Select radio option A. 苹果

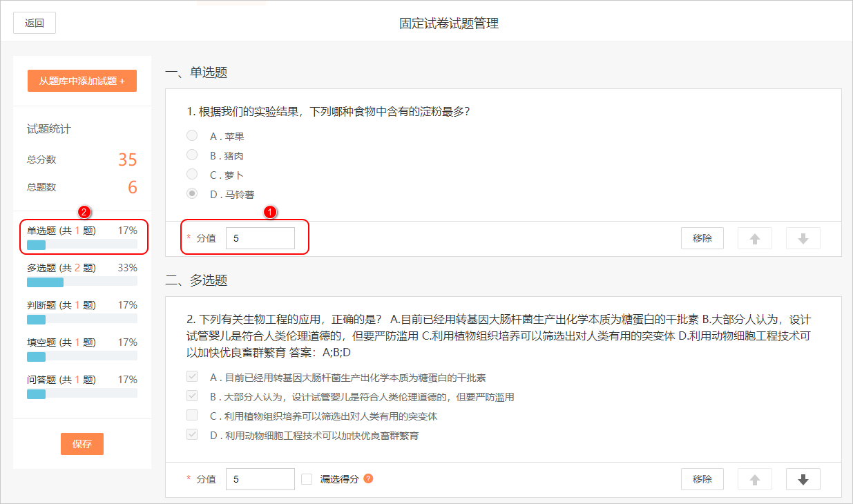(192, 136)
